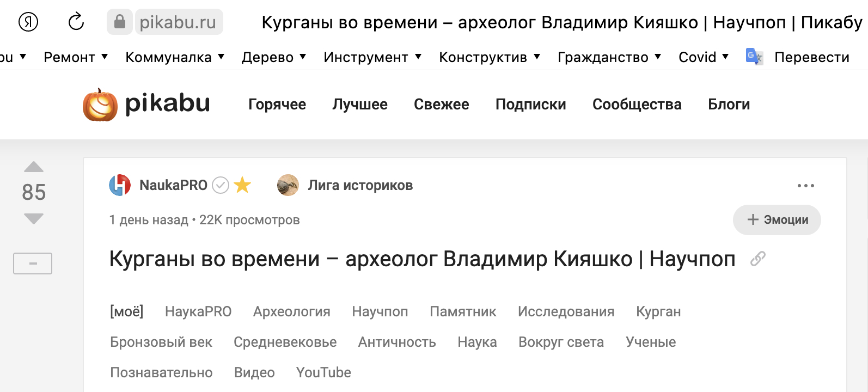Collapse post using the minus button

pyautogui.click(x=33, y=264)
